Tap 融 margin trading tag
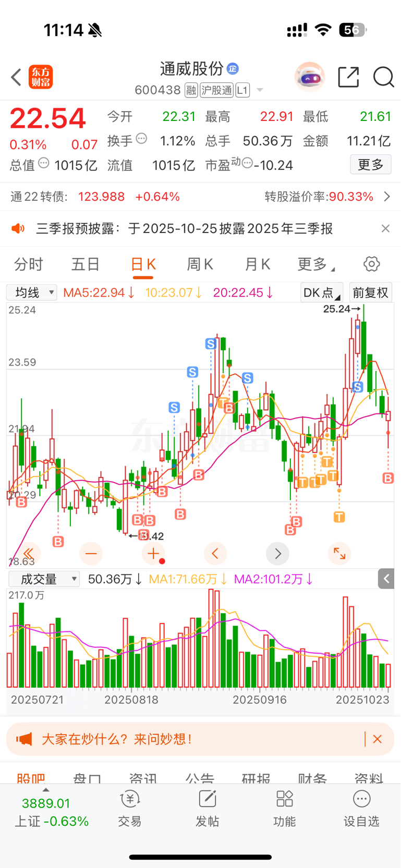 pos(191,90)
